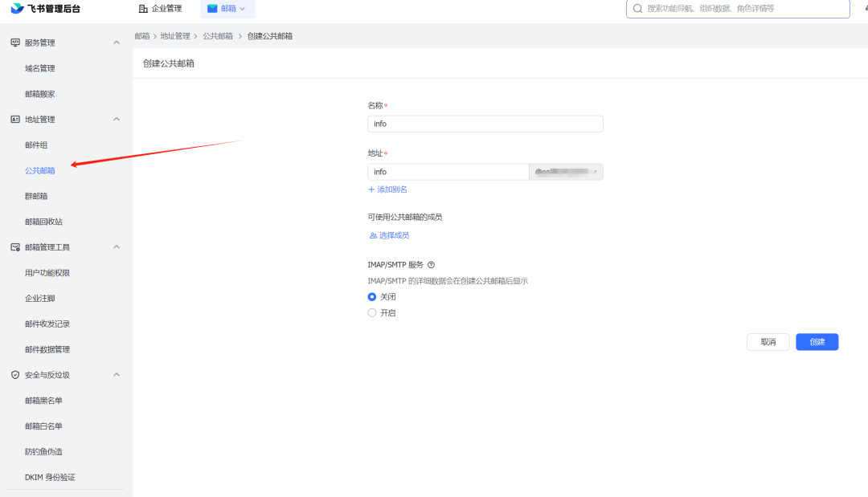Click the 地址管理 contact card icon
This screenshot has height=497, width=868.
(15, 120)
